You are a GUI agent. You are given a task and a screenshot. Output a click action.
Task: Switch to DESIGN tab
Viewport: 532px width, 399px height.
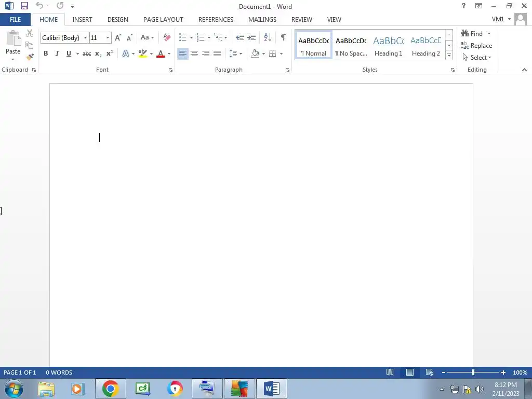click(x=118, y=20)
